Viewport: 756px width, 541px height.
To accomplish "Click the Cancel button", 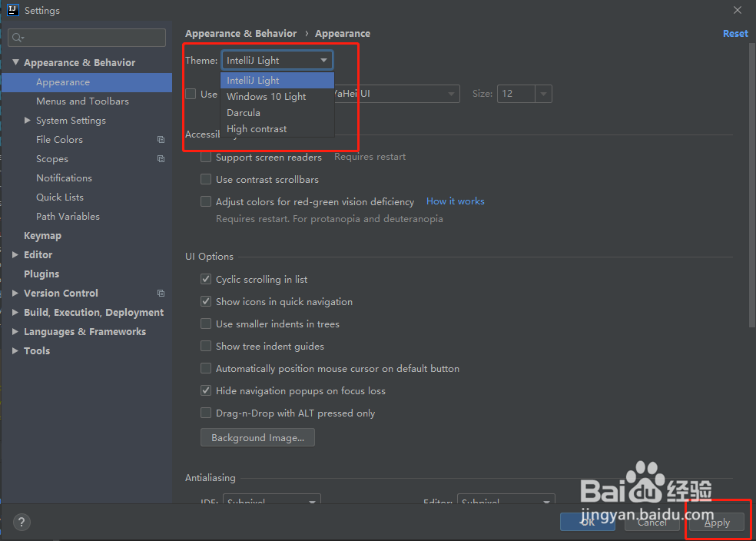I will point(652,523).
